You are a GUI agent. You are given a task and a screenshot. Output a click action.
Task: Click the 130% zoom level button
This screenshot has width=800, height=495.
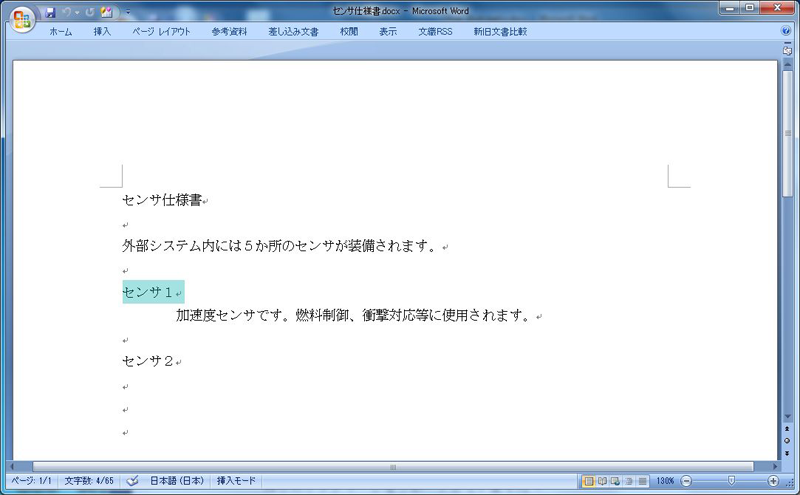click(665, 481)
